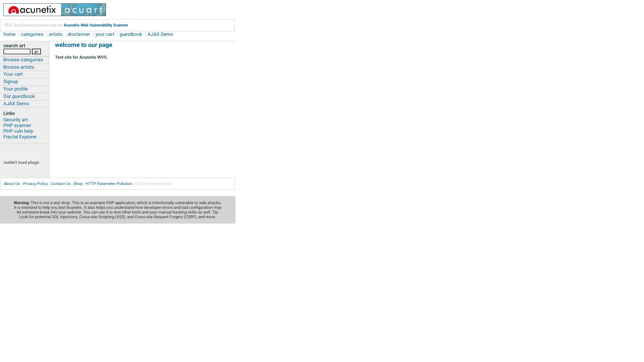Select Browse artists in sidebar
The height and width of the screenshot is (362, 644).
[x=24, y=67]
